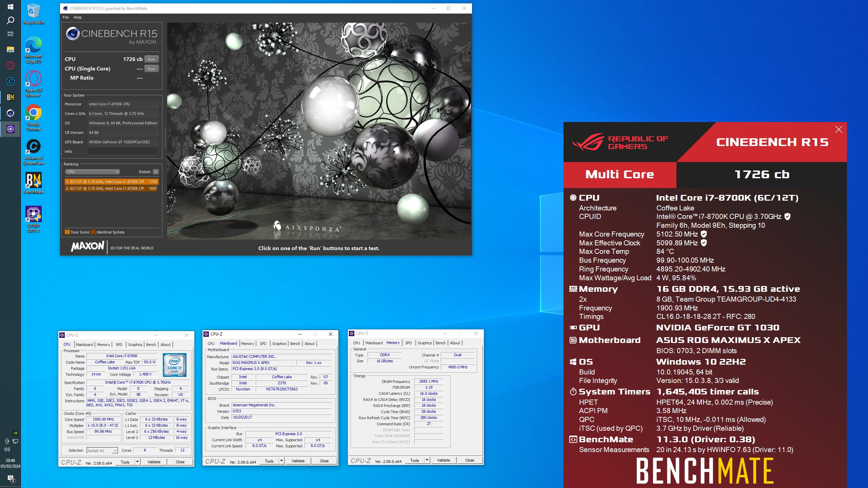Image resolution: width=868 pixels, height=488 pixels.
Task: Open the Meet Now camera tray icon
Action: point(7,441)
